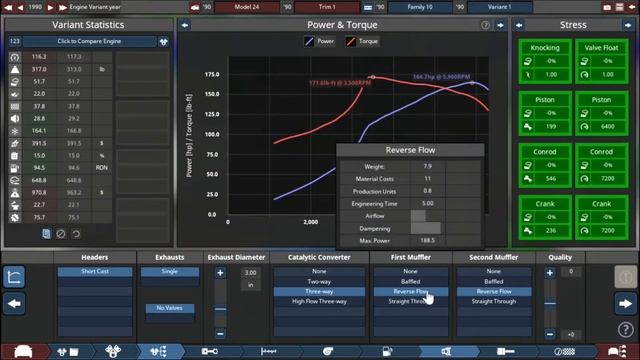Screen dimensions: 640x360
Task: Increase exhaust diameter with plus button
Action: [x=220, y=273]
